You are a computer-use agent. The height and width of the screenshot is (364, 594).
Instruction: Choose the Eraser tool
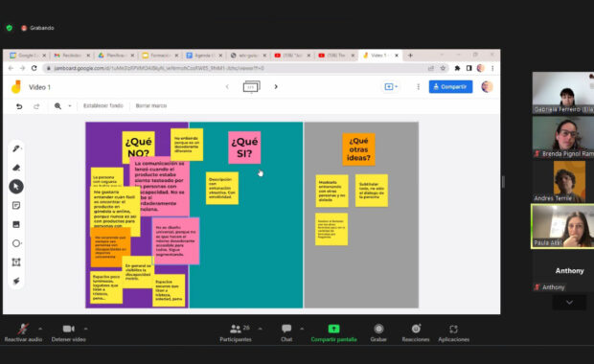click(x=16, y=168)
